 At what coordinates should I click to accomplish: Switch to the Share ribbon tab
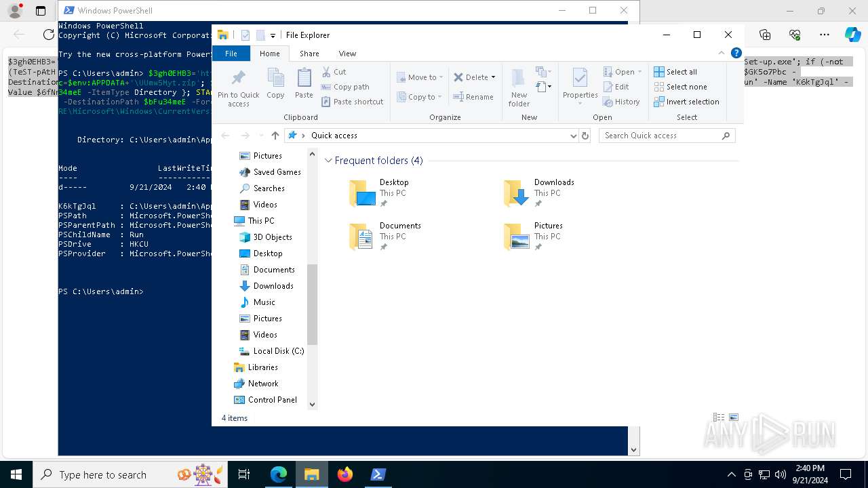click(x=309, y=54)
